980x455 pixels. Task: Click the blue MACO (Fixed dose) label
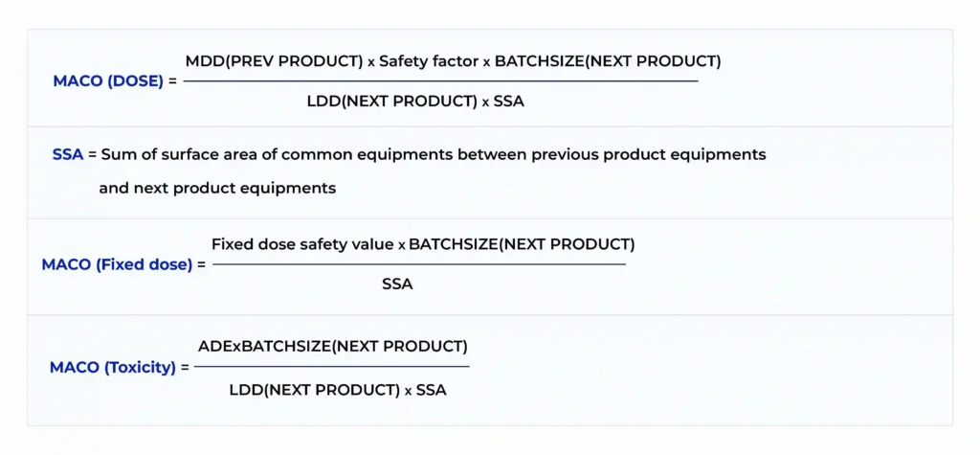(x=117, y=264)
